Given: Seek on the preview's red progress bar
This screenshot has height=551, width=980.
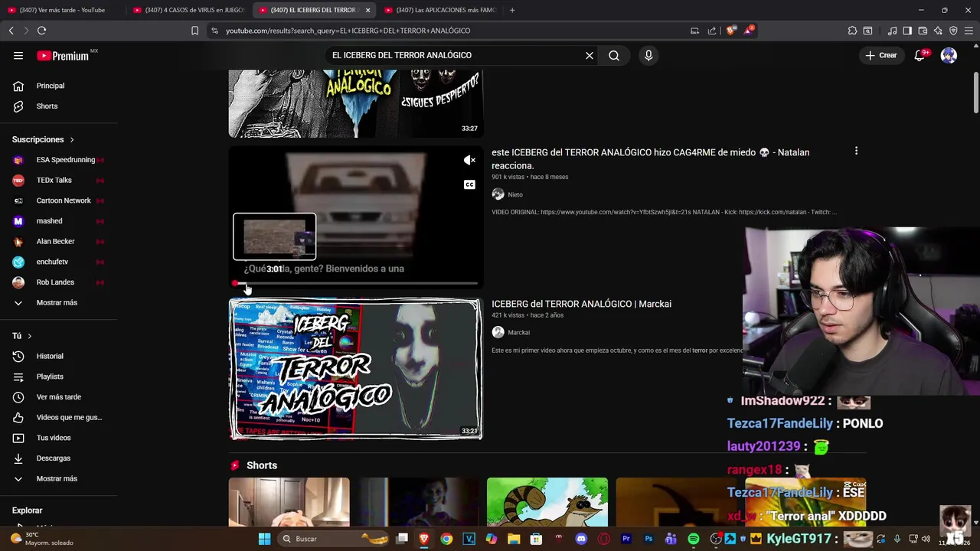Looking at the screenshot, I should [x=356, y=283].
